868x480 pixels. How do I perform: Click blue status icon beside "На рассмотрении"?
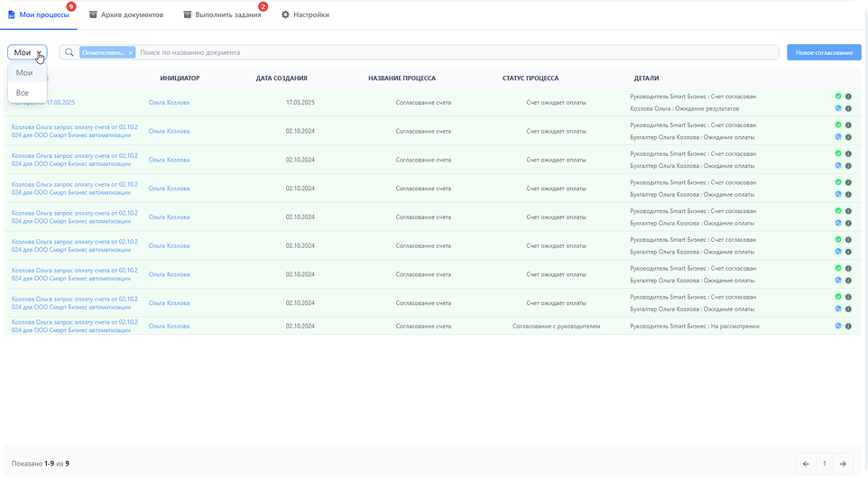tap(838, 326)
